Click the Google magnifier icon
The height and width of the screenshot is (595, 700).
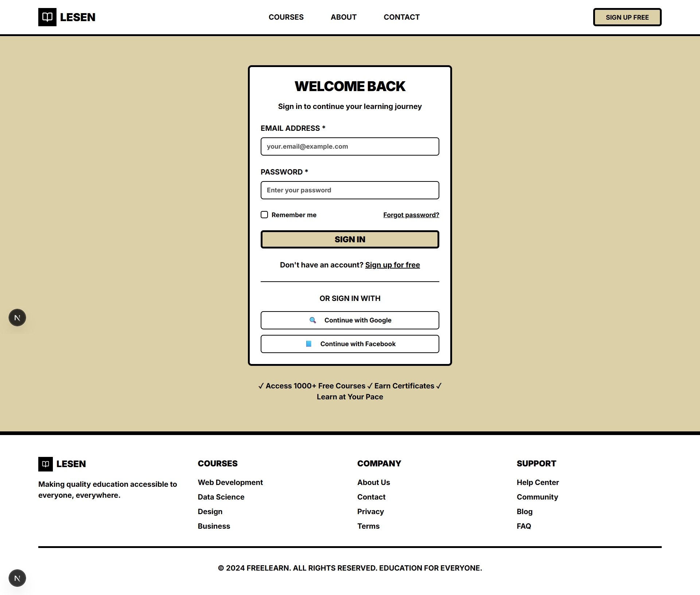coord(313,320)
